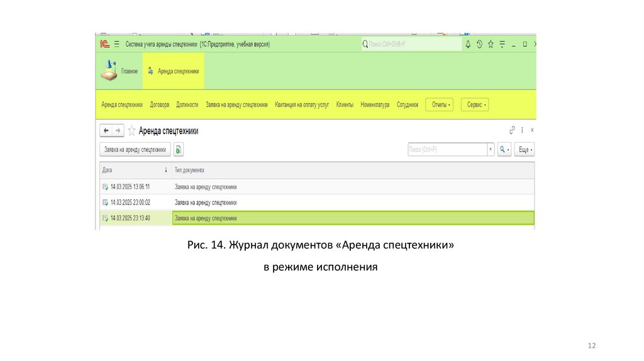The image size is (644, 361).
Task: Click the global search magnifier icon
Action: click(x=365, y=44)
